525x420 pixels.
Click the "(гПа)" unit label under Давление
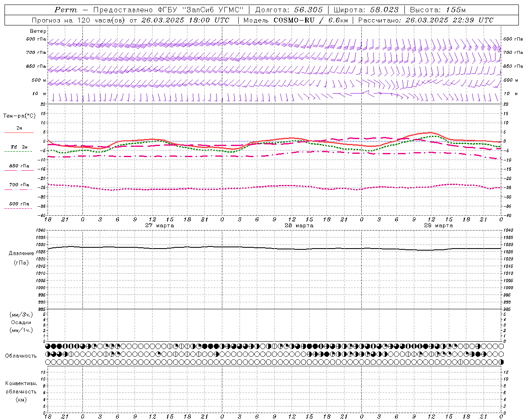point(21,263)
